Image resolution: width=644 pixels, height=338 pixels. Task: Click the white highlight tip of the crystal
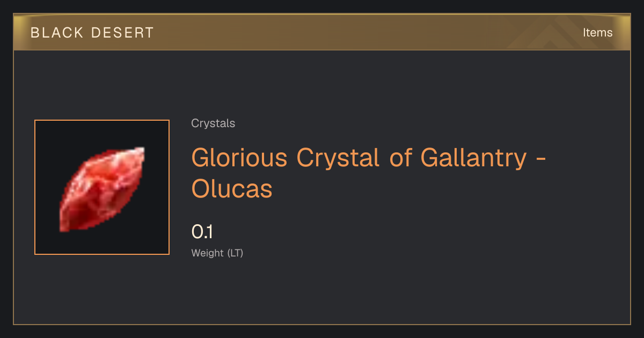pos(140,151)
